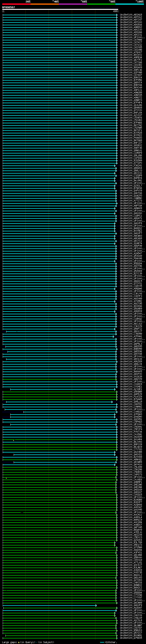Image resolution: width=146 pixels, height=644 pixels.
Task: Click the cyan ~100% legend color segment
Action: point(130,4)
